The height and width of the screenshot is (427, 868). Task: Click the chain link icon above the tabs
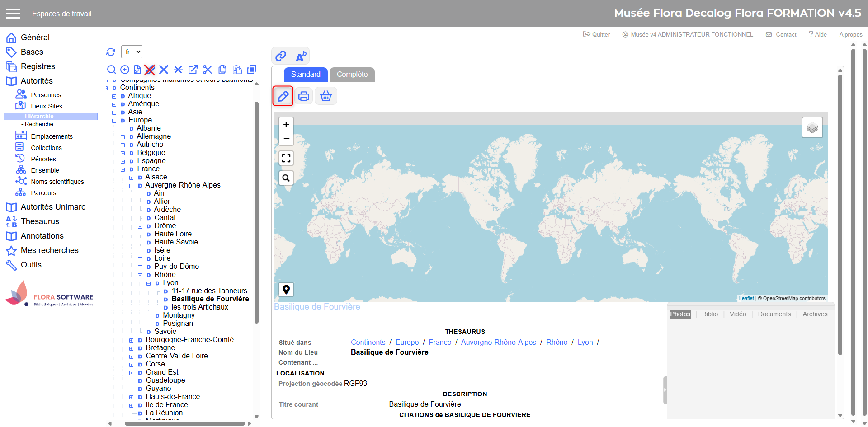click(281, 56)
